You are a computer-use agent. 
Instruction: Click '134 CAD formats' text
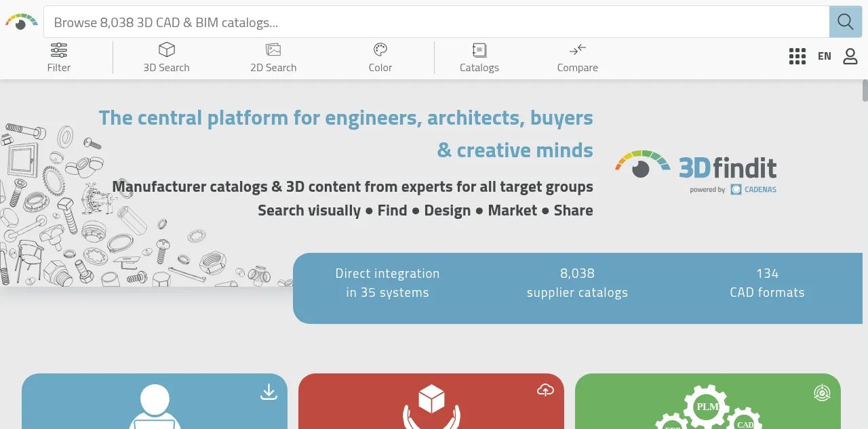[767, 283]
